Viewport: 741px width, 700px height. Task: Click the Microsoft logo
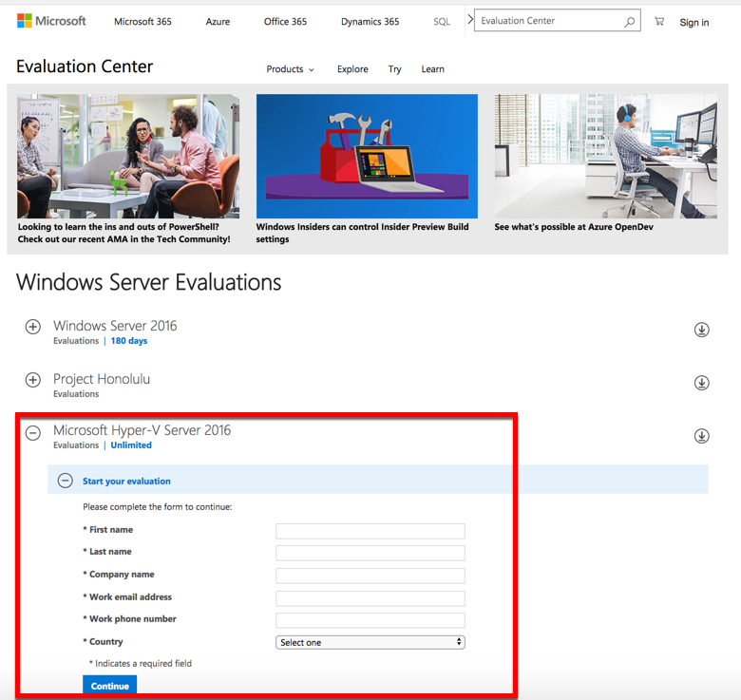pos(51,21)
